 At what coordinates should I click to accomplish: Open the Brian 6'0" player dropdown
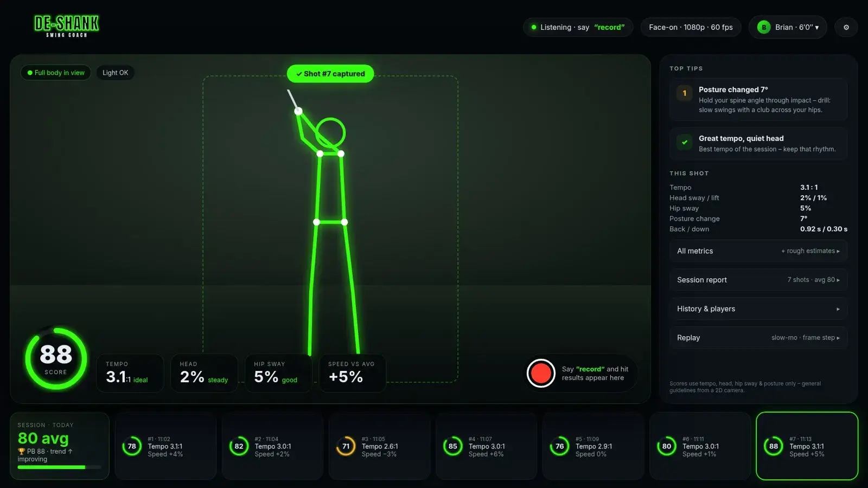click(x=788, y=27)
